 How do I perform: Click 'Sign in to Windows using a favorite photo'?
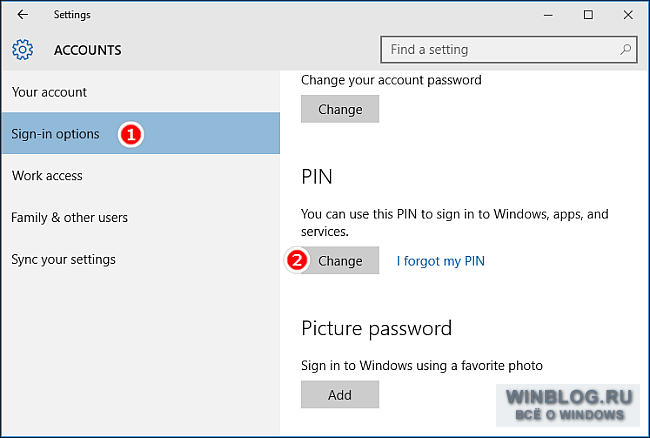[x=422, y=365]
